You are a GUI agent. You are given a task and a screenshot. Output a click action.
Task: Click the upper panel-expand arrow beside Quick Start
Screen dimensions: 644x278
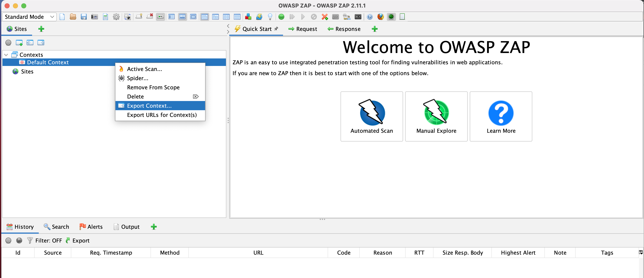click(x=228, y=26)
